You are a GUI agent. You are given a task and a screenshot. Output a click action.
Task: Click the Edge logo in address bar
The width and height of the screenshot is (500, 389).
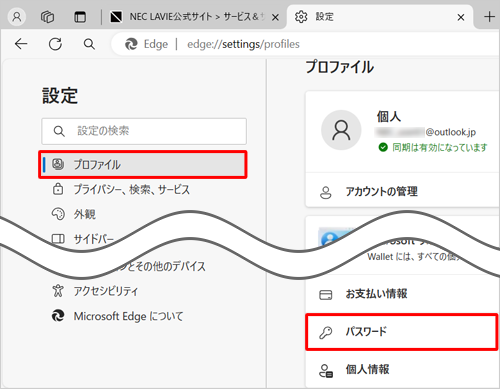point(131,44)
